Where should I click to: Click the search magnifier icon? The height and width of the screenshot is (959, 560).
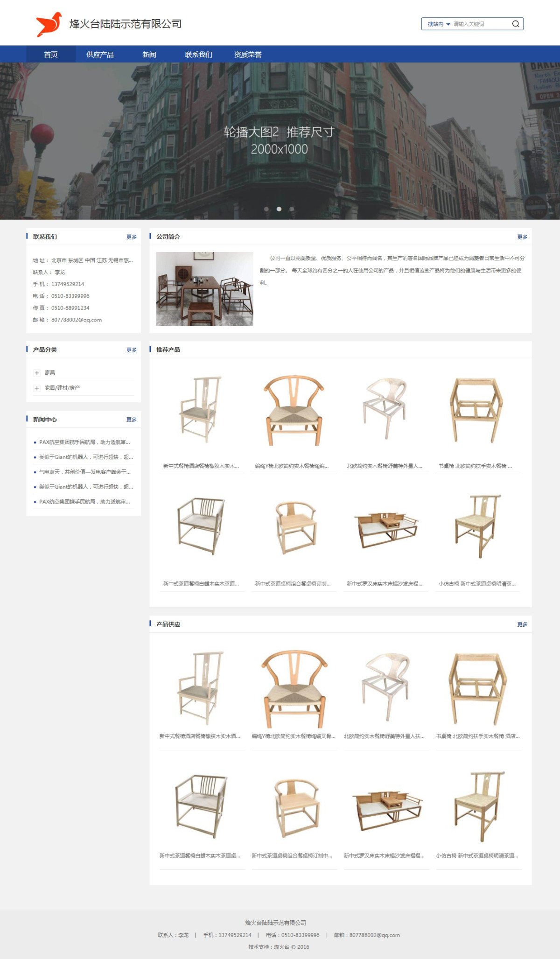[516, 24]
